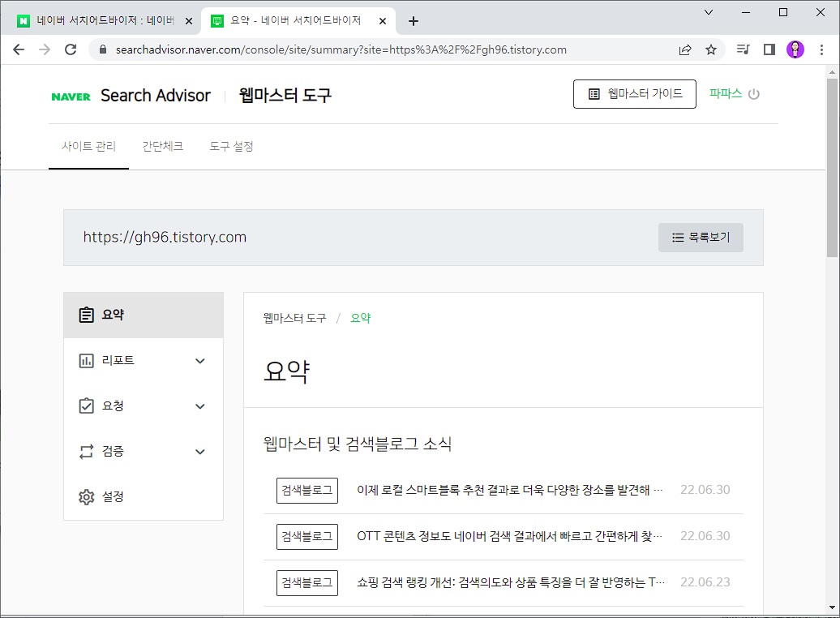This screenshot has height=618, width=840.
Task: Click the 웹마스터 도구 breadcrumb link
Action: pos(294,319)
